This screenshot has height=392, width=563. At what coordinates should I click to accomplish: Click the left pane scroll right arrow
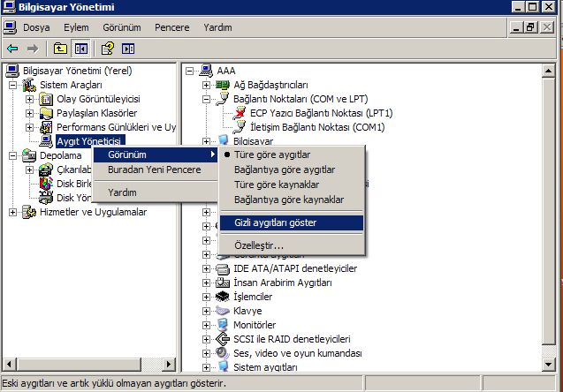click(168, 365)
